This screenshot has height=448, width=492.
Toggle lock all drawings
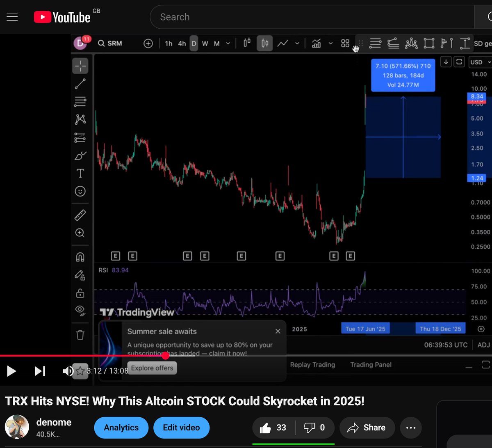[x=80, y=293]
